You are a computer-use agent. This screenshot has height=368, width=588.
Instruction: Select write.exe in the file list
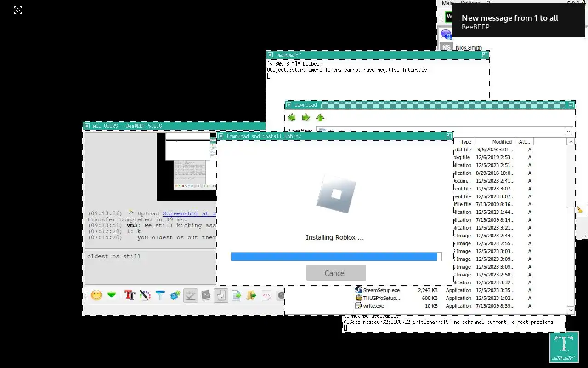pyautogui.click(x=373, y=306)
